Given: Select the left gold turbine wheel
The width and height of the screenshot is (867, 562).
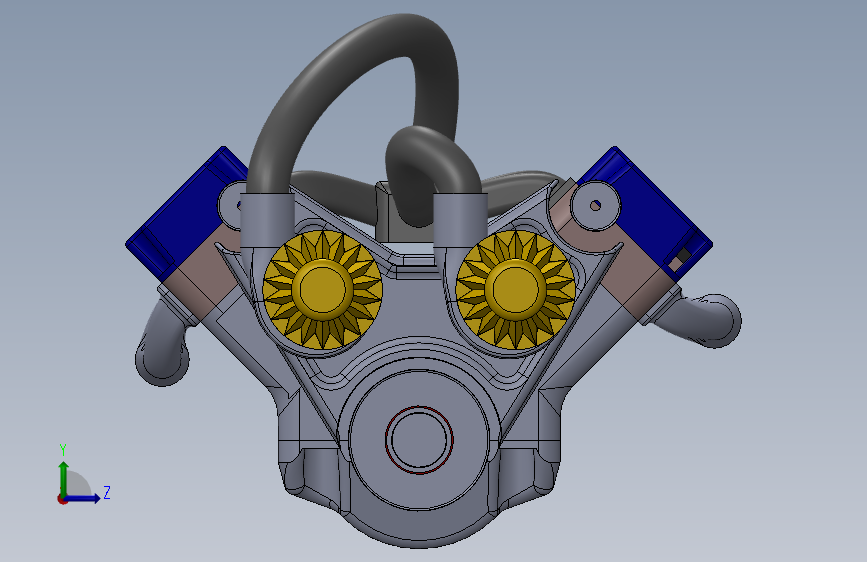Looking at the screenshot, I should (322, 289).
